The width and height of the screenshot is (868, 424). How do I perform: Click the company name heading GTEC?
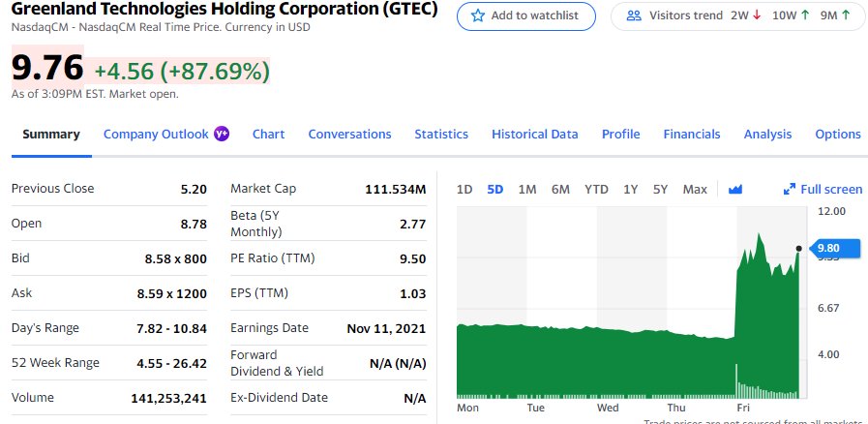224,9
